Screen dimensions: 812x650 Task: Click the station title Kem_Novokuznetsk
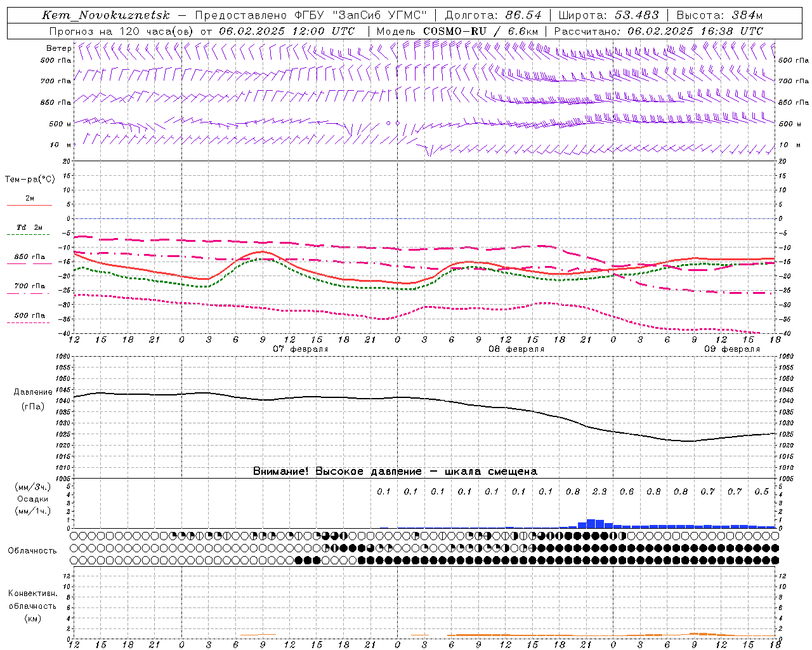(x=106, y=15)
